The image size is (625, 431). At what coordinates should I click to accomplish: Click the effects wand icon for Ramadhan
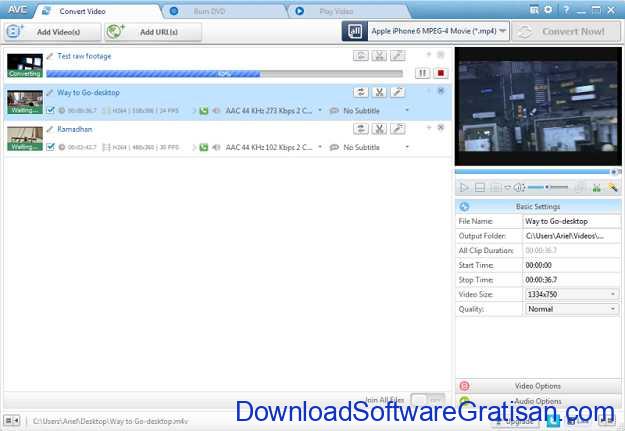397,129
